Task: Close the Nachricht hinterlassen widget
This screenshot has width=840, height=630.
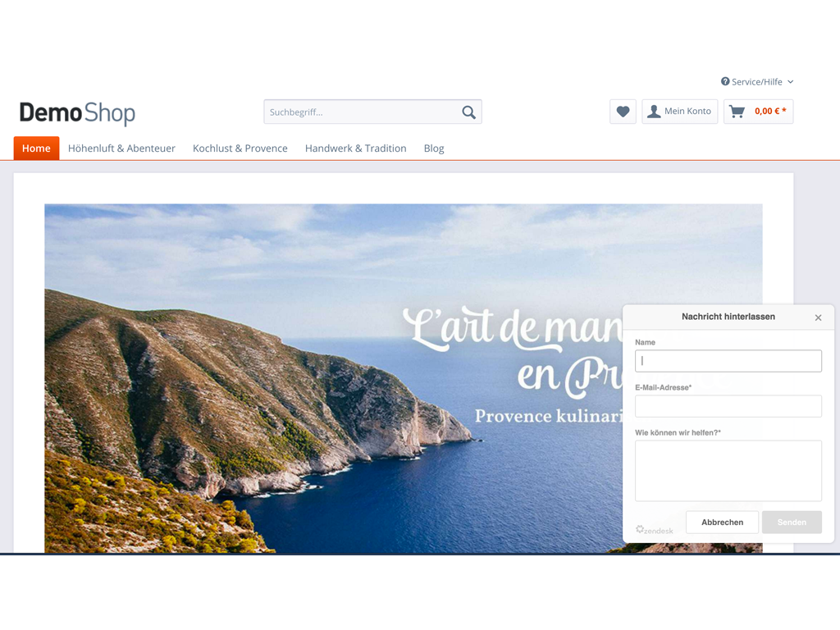Action: click(x=818, y=317)
